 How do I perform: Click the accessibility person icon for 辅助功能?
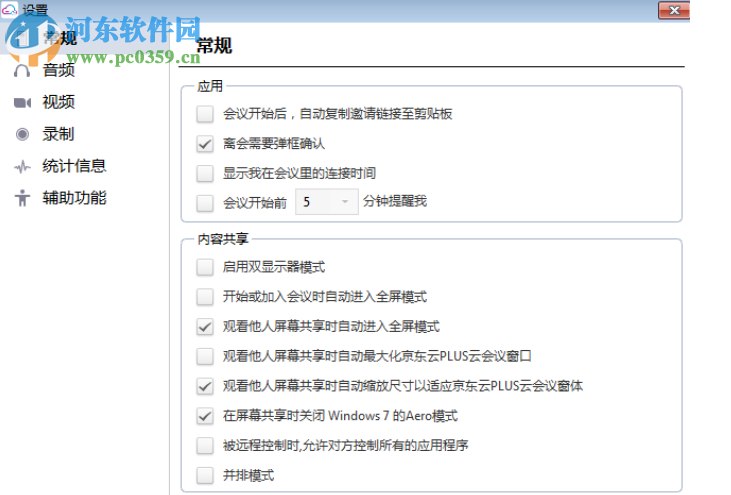click(22, 198)
